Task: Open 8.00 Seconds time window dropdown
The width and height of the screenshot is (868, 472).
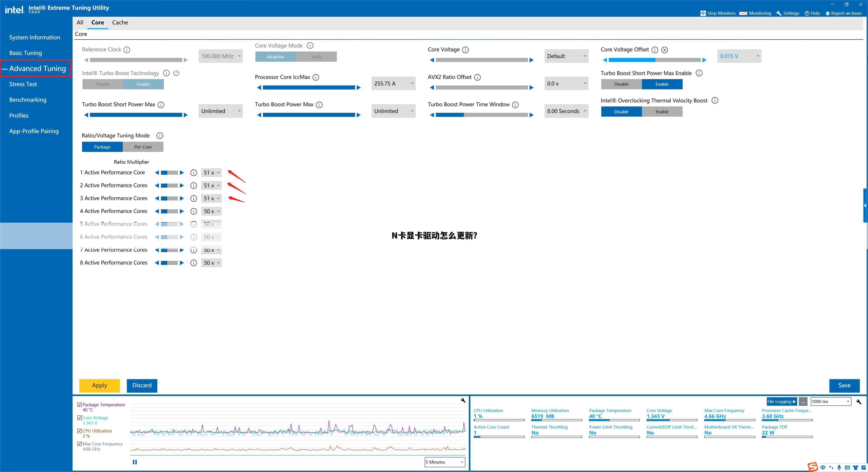Action: pyautogui.click(x=566, y=111)
